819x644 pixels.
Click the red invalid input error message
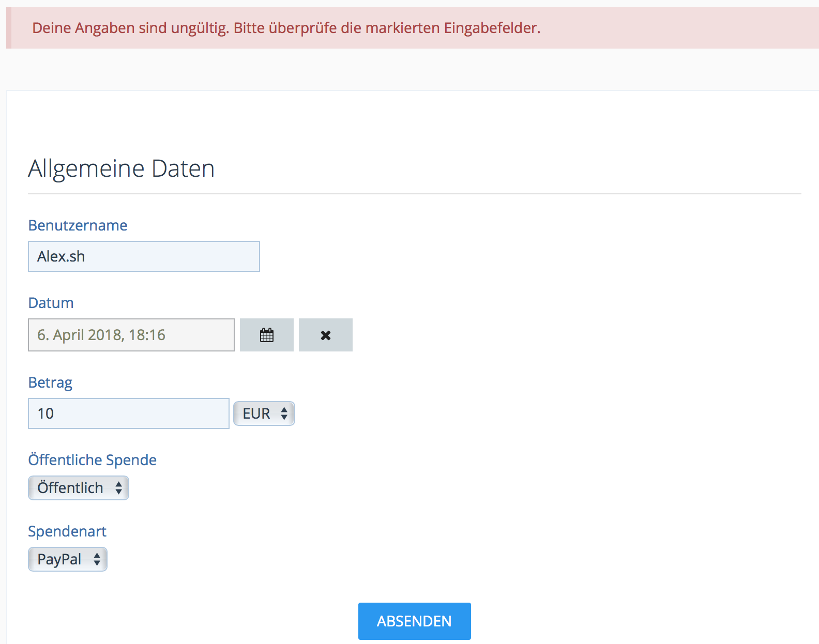286,28
